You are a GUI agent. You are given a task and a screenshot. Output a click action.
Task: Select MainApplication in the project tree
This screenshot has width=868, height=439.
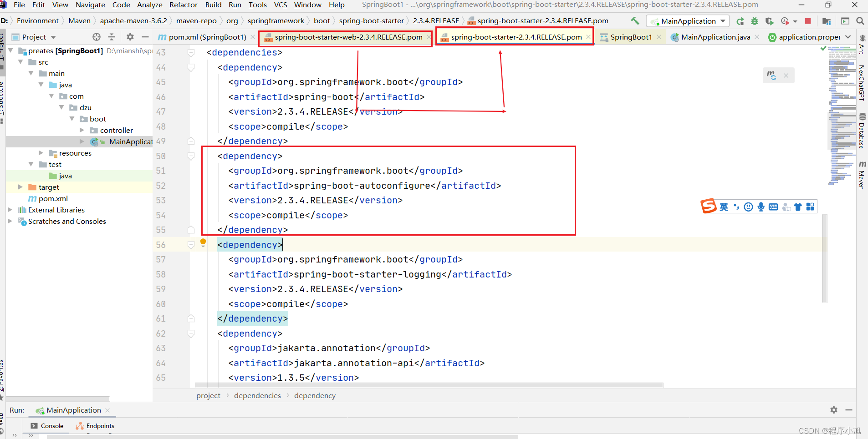point(131,141)
